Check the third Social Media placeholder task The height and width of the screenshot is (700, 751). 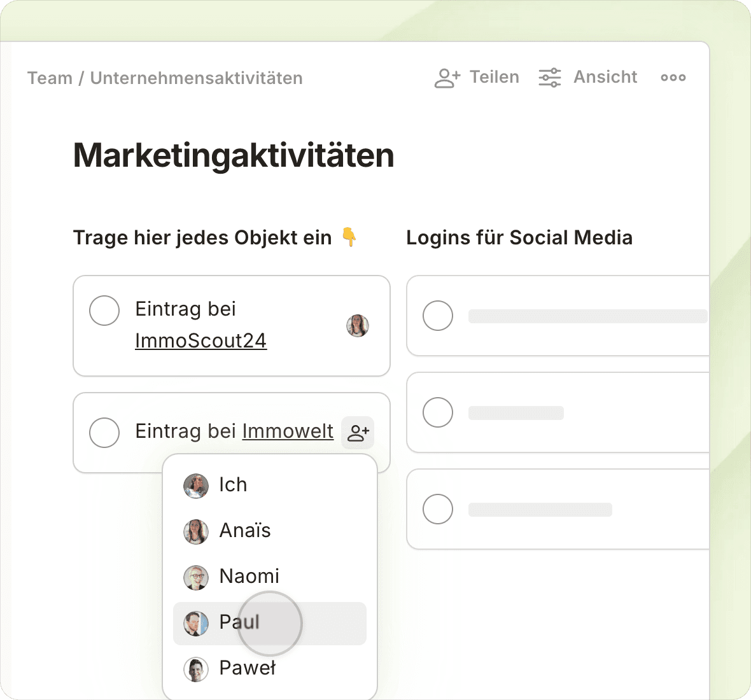tap(438, 509)
